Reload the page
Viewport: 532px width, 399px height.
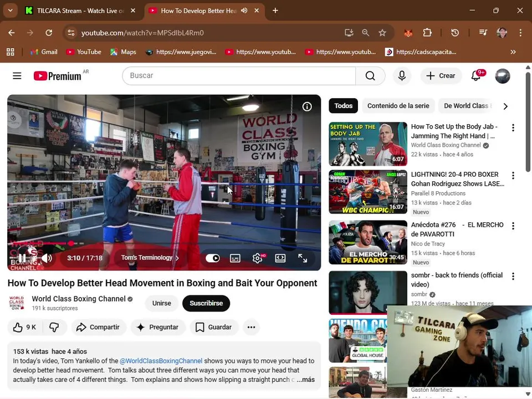pos(49,33)
